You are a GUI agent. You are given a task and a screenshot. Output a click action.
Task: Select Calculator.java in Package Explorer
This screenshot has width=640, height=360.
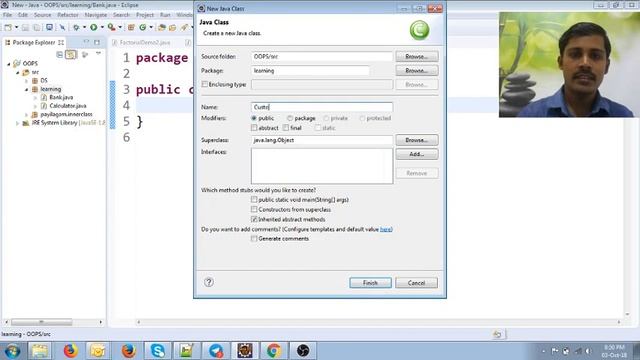click(68, 106)
